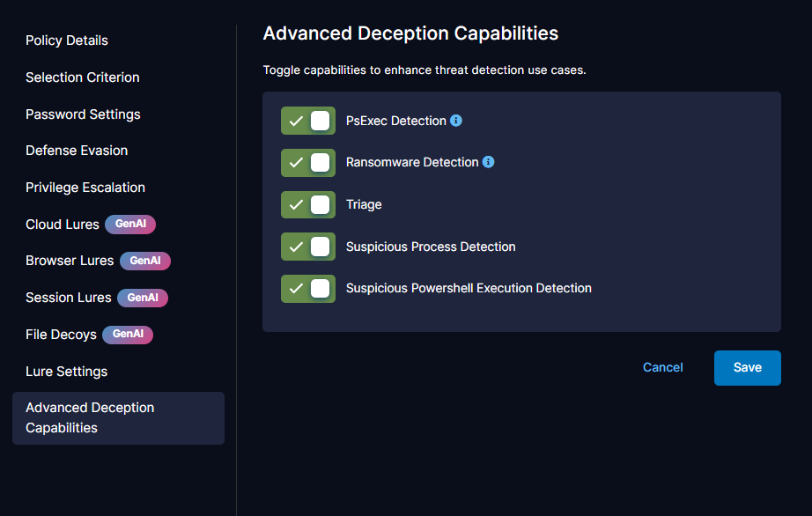Click the GenAI badge beside File Decoys

(128, 335)
